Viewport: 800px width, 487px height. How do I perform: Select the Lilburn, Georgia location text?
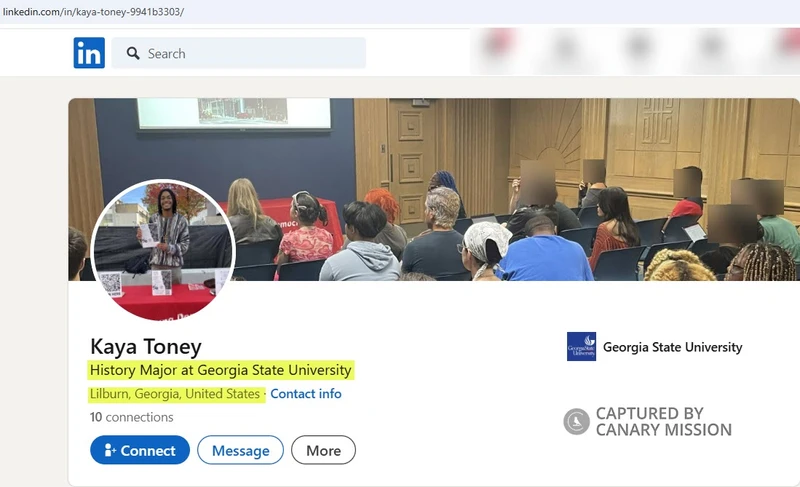tap(175, 394)
